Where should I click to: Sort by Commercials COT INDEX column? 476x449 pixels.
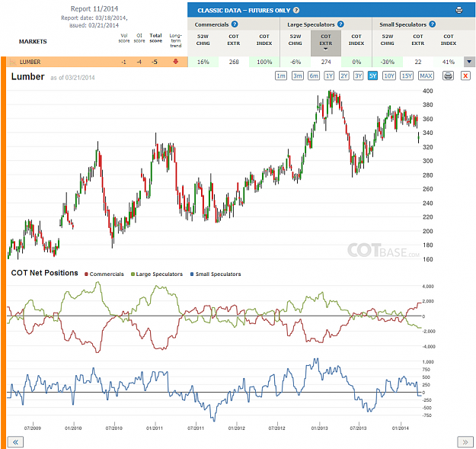(264, 40)
